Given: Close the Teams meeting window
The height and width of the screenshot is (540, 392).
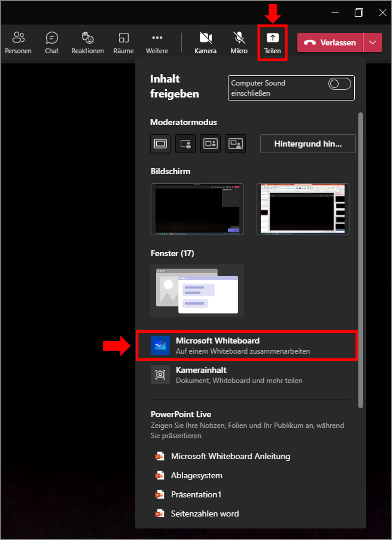Looking at the screenshot, I should [x=383, y=12].
